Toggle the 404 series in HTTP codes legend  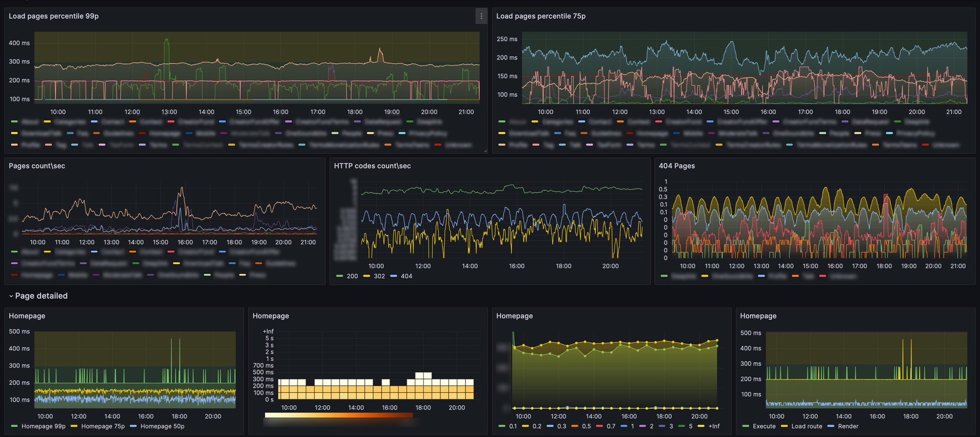406,276
